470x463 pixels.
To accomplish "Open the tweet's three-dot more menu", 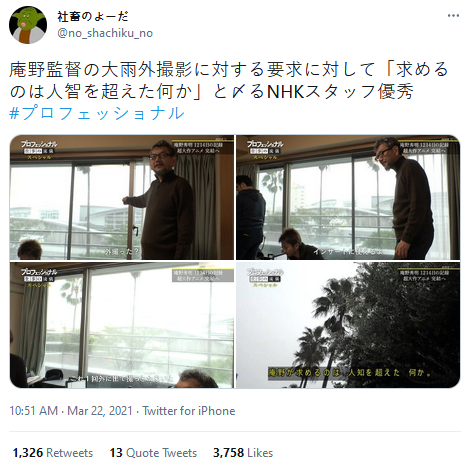I will tap(453, 16).
